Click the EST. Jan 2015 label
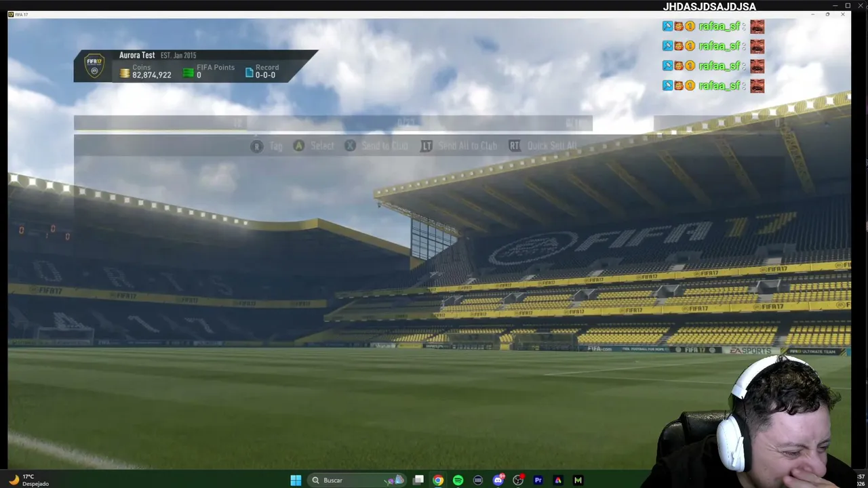Image resolution: width=868 pixels, height=488 pixels. coord(178,56)
